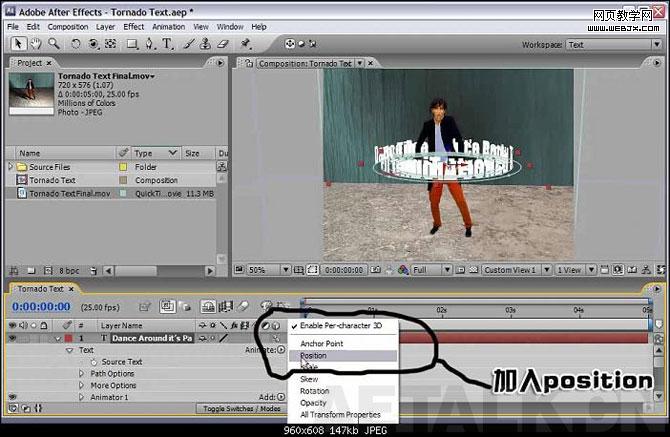
Task: Open the Comp Flowchart View icon
Action: [x=646, y=270]
